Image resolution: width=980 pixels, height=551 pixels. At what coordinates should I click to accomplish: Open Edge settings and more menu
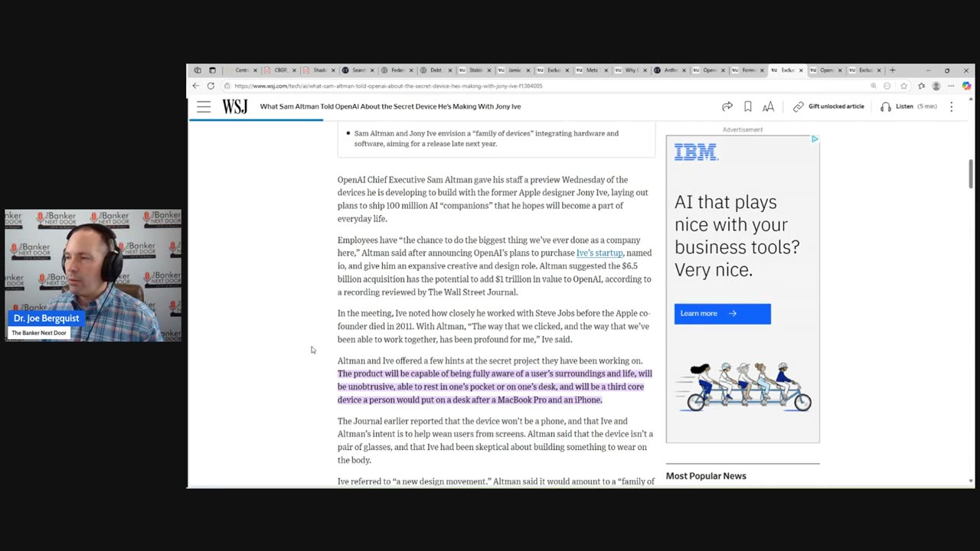click(951, 86)
